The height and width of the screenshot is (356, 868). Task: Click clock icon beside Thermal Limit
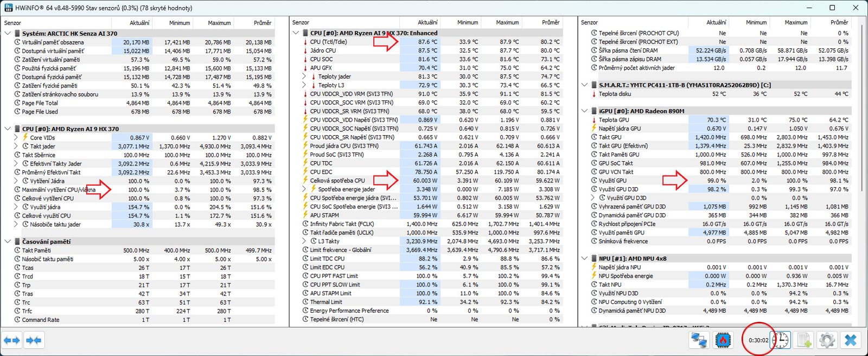(x=305, y=302)
